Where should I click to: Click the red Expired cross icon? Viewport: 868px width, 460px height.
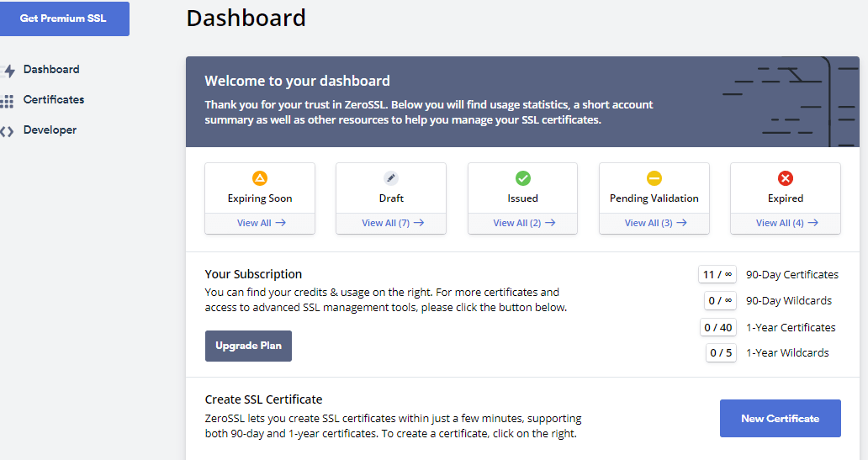coord(786,178)
